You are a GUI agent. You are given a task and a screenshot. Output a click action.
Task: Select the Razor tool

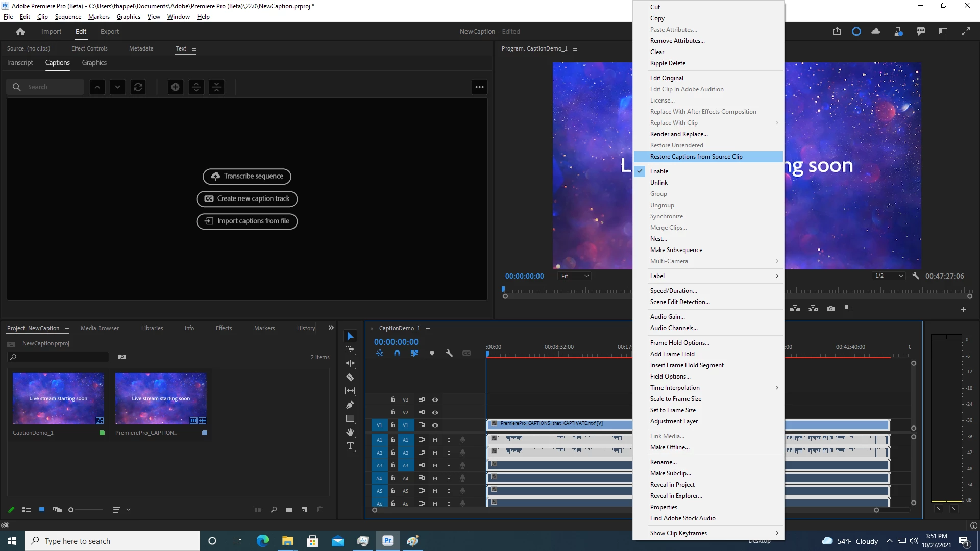click(350, 378)
